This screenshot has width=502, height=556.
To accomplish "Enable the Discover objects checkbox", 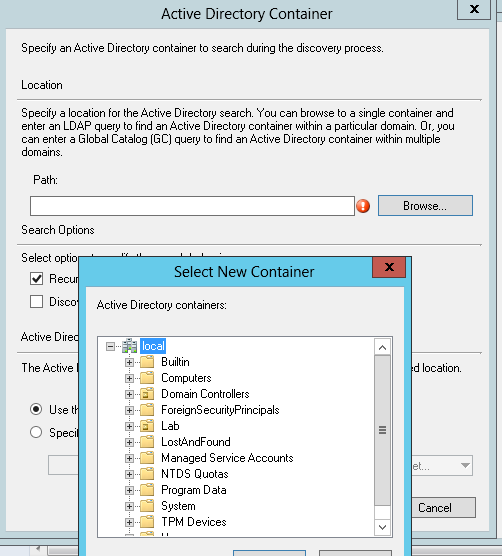I will click(x=37, y=302).
